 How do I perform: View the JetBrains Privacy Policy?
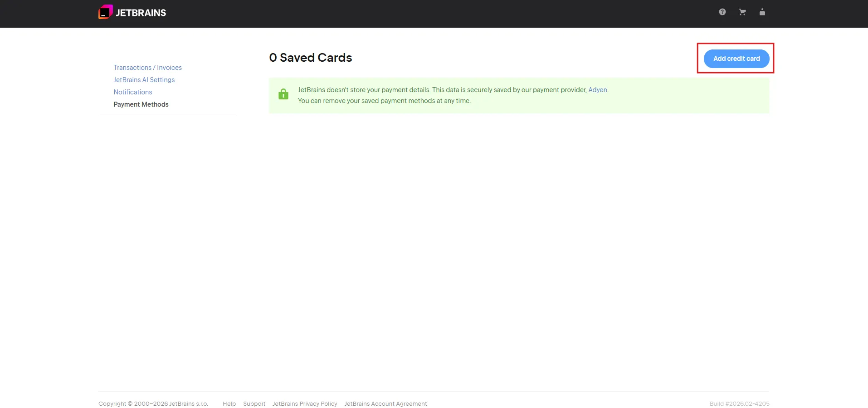[305, 403]
